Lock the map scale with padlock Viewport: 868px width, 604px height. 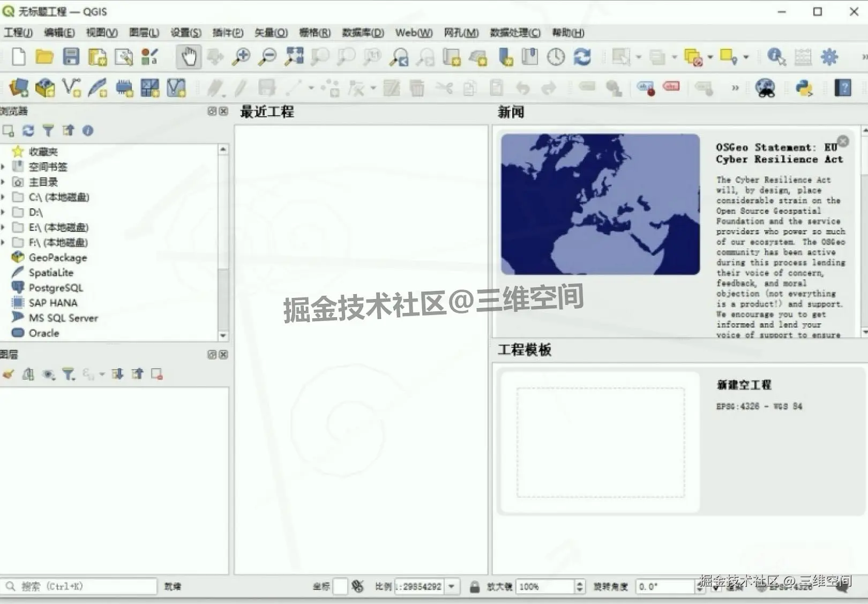tap(476, 586)
